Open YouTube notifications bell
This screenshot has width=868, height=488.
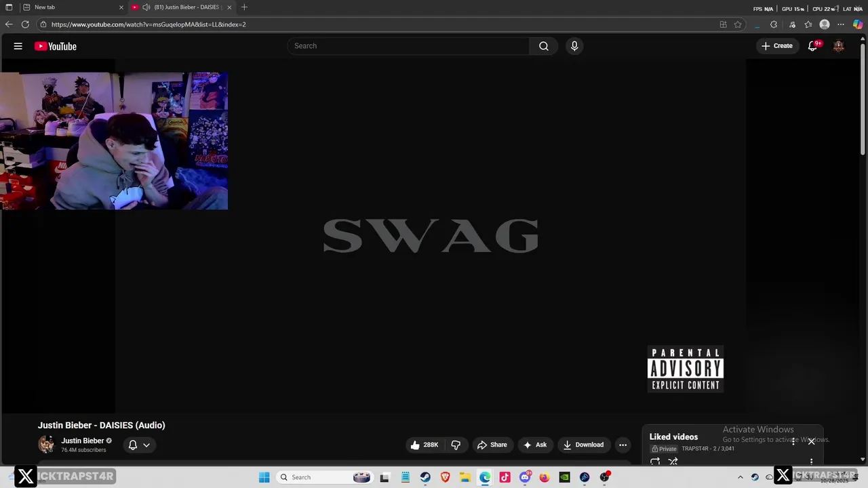tap(812, 46)
